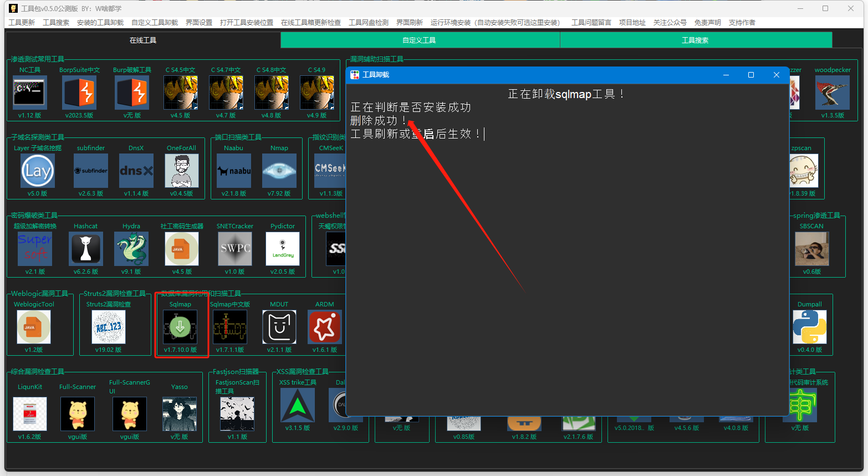Click 工具网盘检测 menu item
Viewport: 868px width, 476px height.
point(369,23)
